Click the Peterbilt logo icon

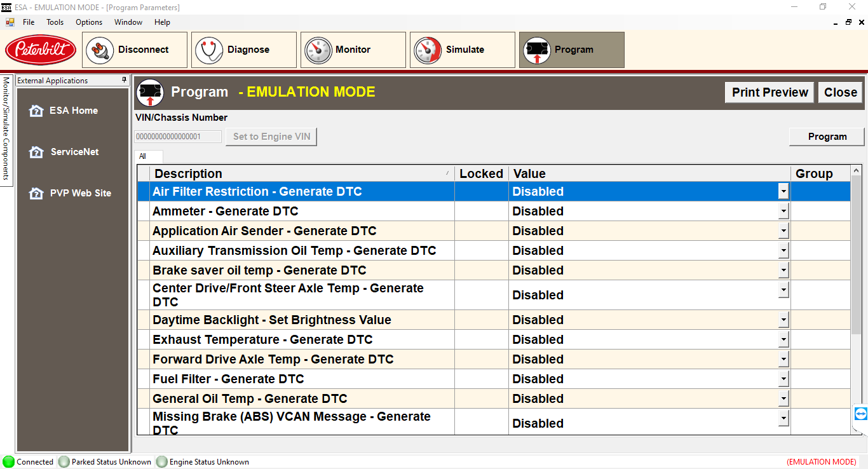pyautogui.click(x=41, y=50)
